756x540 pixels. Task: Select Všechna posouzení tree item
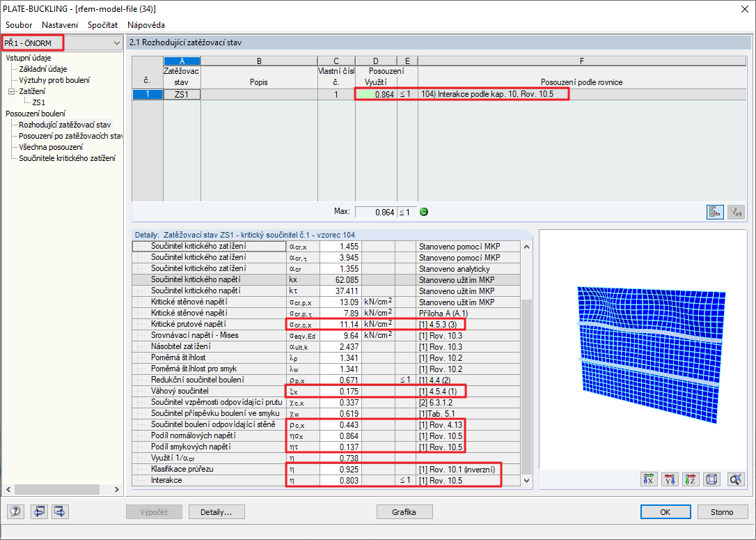point(51,147)
